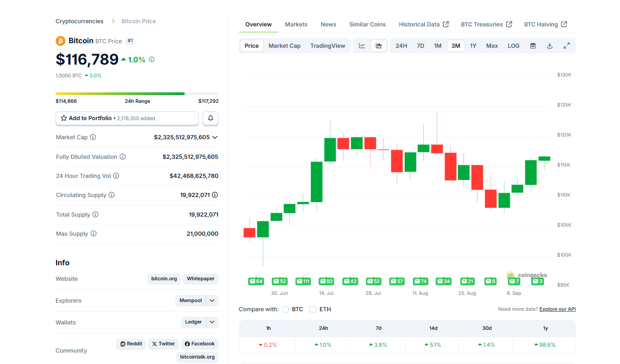Click info icon beside Total Supply
This screenshot has width=620, height=364.
(x=95, y=215)
